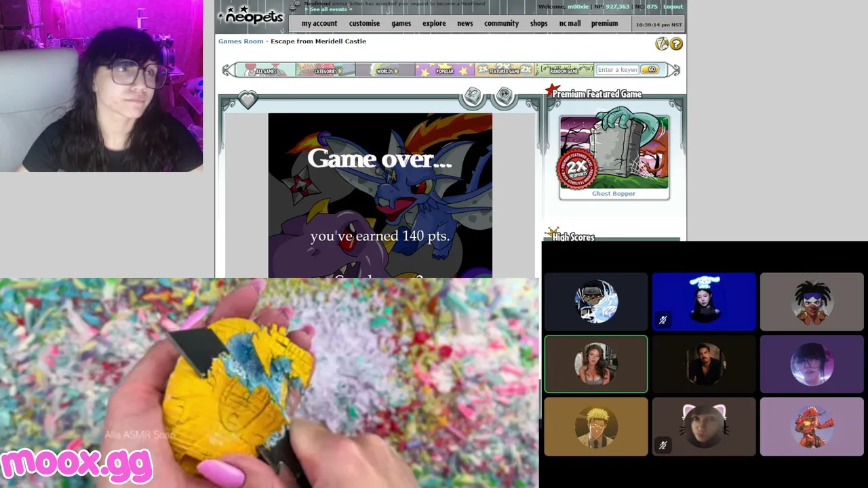Viewport: 868px width, 488px height.
Task: Click the 'Escape from Meridell Castle' page title
Action: 318,41
